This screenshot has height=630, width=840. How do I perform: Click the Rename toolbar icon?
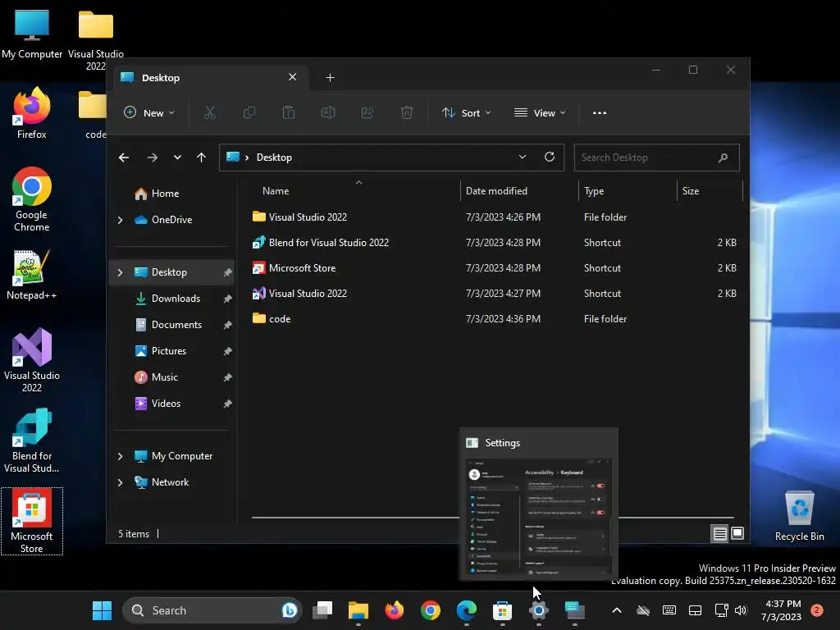(328, 112)
